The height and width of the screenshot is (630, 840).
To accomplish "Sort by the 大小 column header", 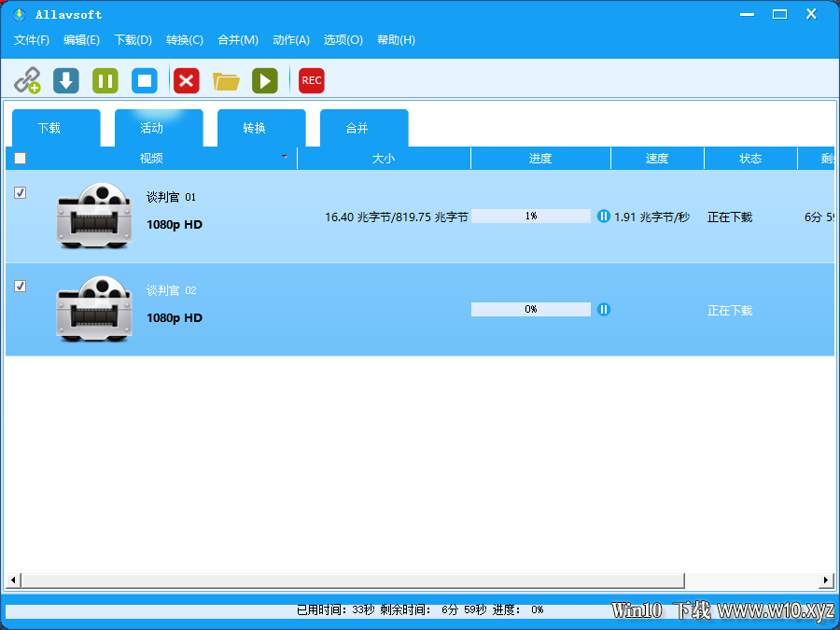I will click(384, 158).
